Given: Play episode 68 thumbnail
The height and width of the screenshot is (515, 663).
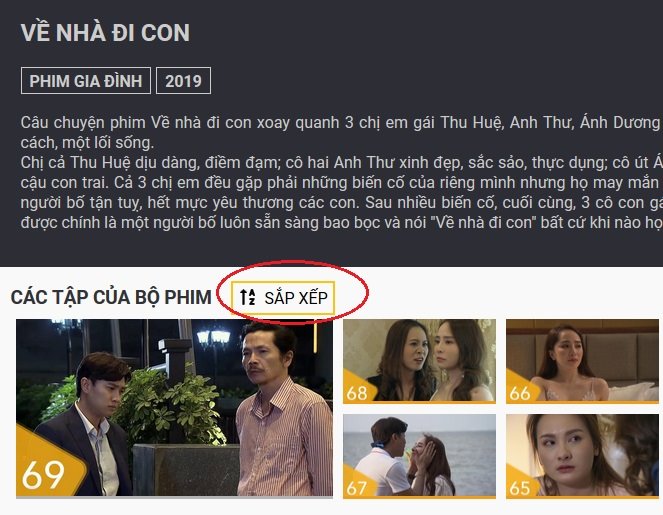Looking at the screenshot, I should [419, 361].
